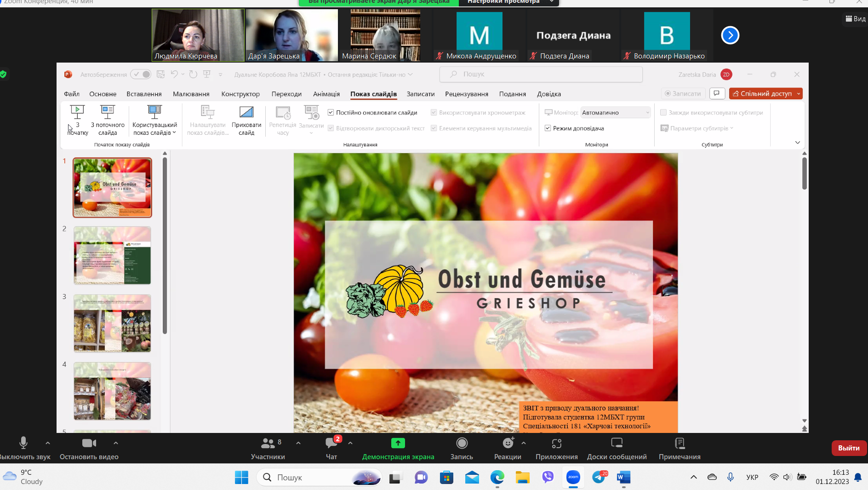
Task: Open Zoom participants panel
Action: click(x=268, y=448)
